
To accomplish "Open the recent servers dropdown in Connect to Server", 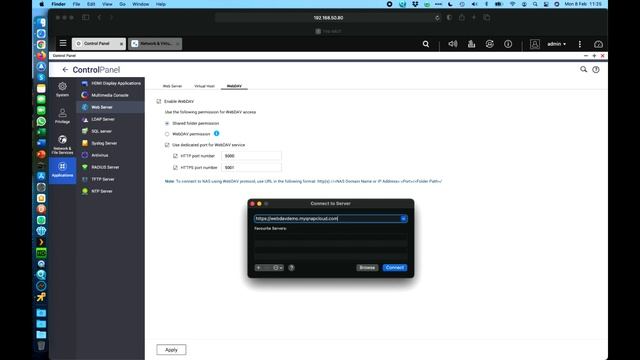I will [x=404, y=219].
